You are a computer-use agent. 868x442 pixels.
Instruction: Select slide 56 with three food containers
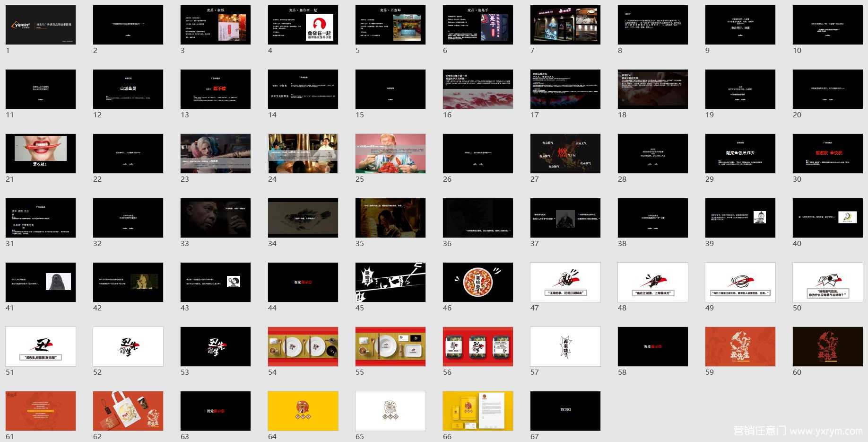(x=478, y=346)
